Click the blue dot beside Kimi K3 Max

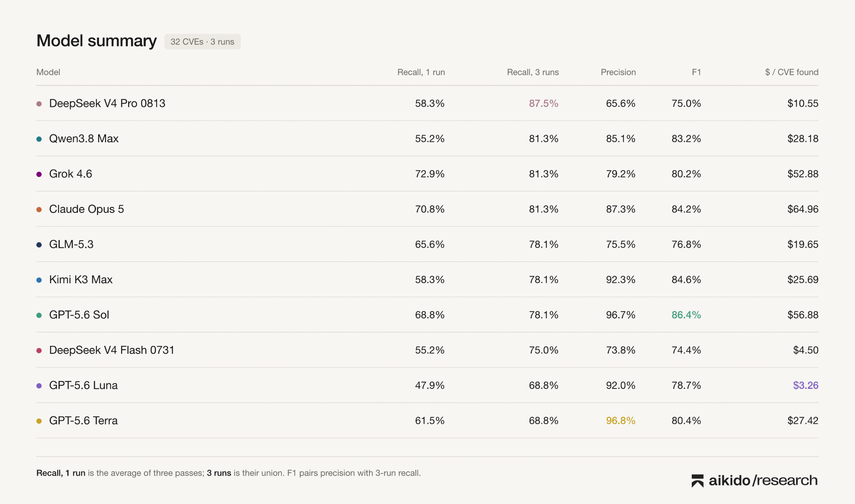tap(39, 280)
